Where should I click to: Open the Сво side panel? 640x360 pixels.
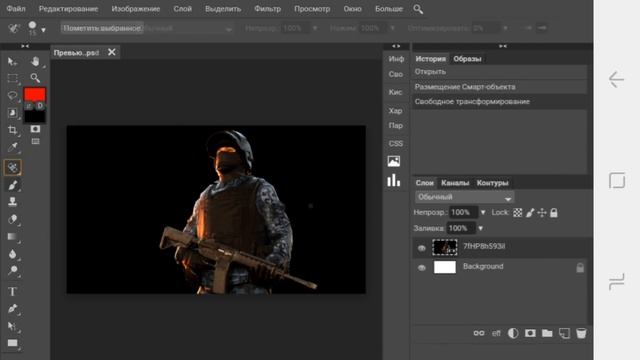coord(396,74)
